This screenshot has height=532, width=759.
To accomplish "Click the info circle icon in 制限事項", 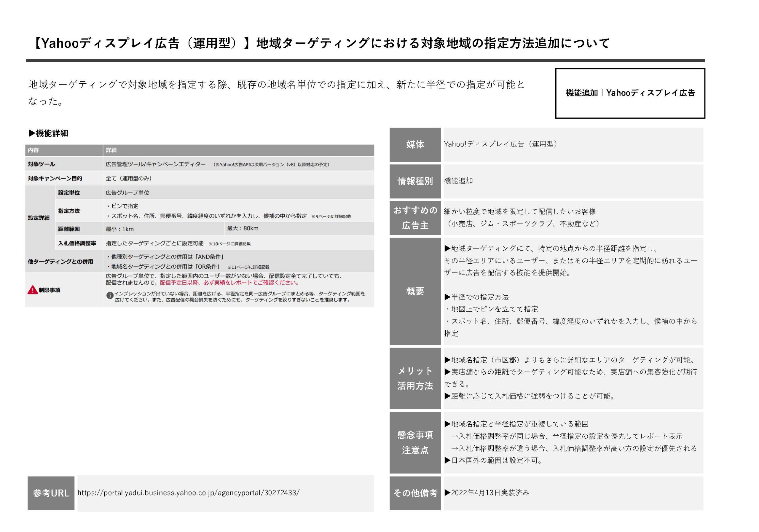I will coord(110,295).
